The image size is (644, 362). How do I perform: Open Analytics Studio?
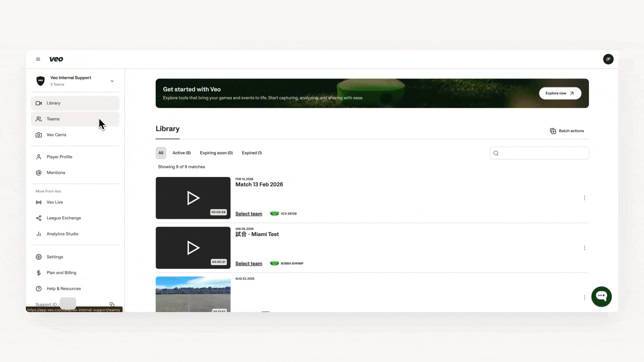click(75, 234)
